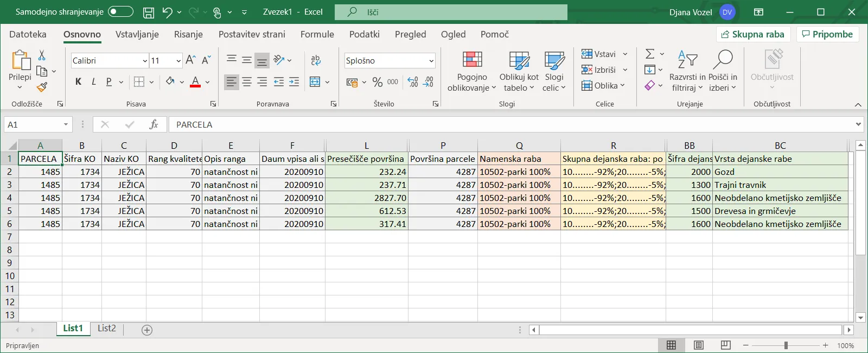868x353 pixels.
Task: Switch to Page Layout view
Action: [x=698, y=345]
